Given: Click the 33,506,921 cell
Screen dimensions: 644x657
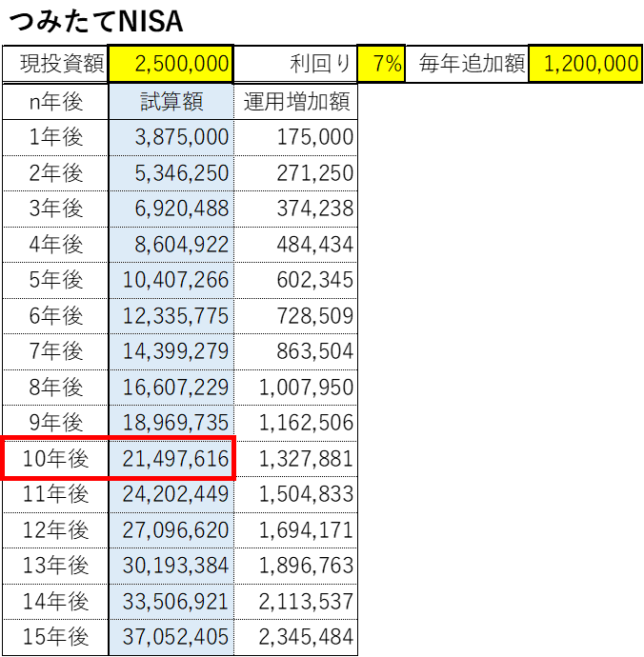Looking at the screenshot, I should (171, 602).
